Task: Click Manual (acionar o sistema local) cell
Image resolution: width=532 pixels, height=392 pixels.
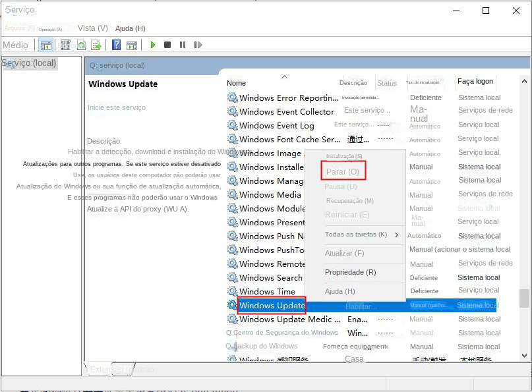Action: pyautogui.click(x=459, y=249)
